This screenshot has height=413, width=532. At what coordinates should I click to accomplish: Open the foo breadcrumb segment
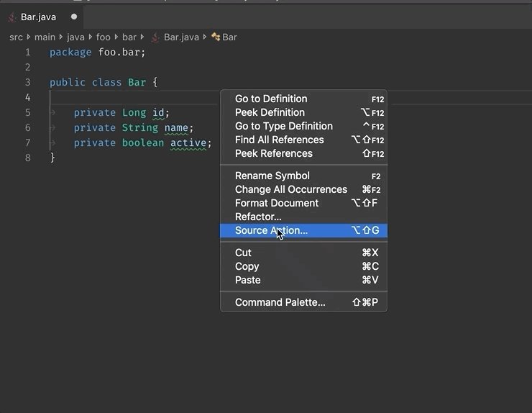(x=103, y=37)
